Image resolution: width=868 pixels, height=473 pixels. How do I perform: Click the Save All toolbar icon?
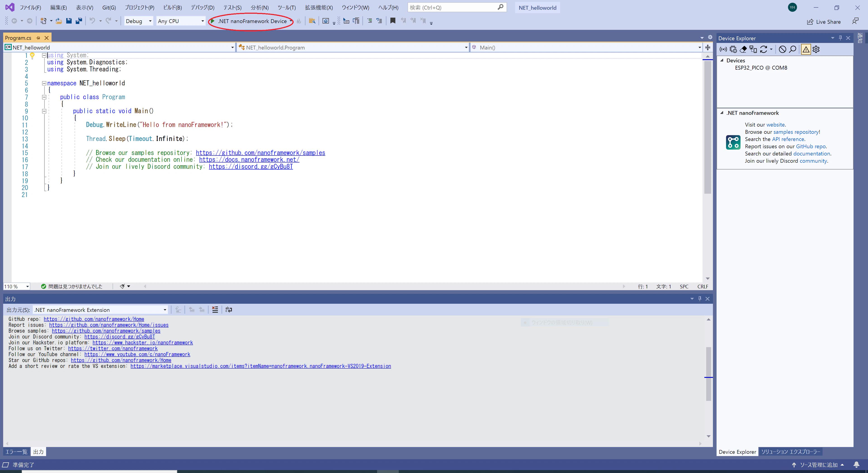[x=79, y=21]
